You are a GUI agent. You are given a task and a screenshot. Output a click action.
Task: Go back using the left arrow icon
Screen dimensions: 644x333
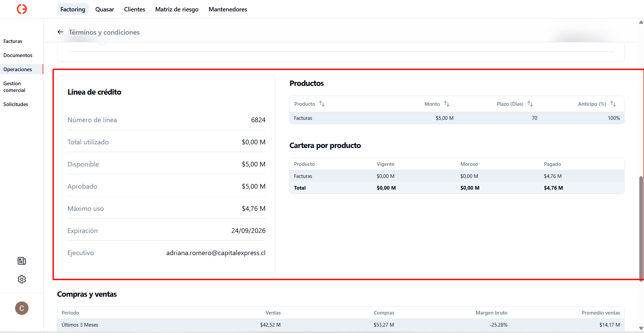[60, 32]
